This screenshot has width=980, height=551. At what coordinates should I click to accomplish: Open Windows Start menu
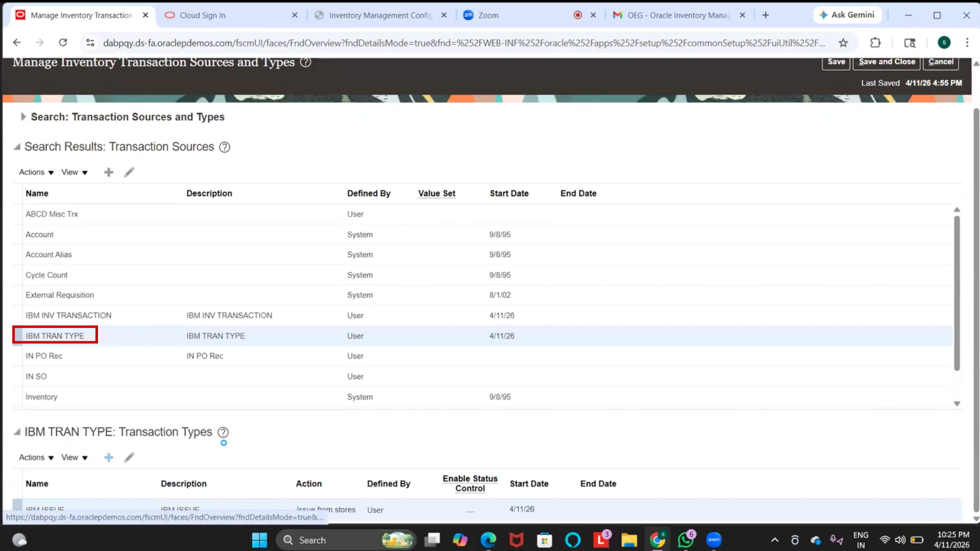coord(259,540)
